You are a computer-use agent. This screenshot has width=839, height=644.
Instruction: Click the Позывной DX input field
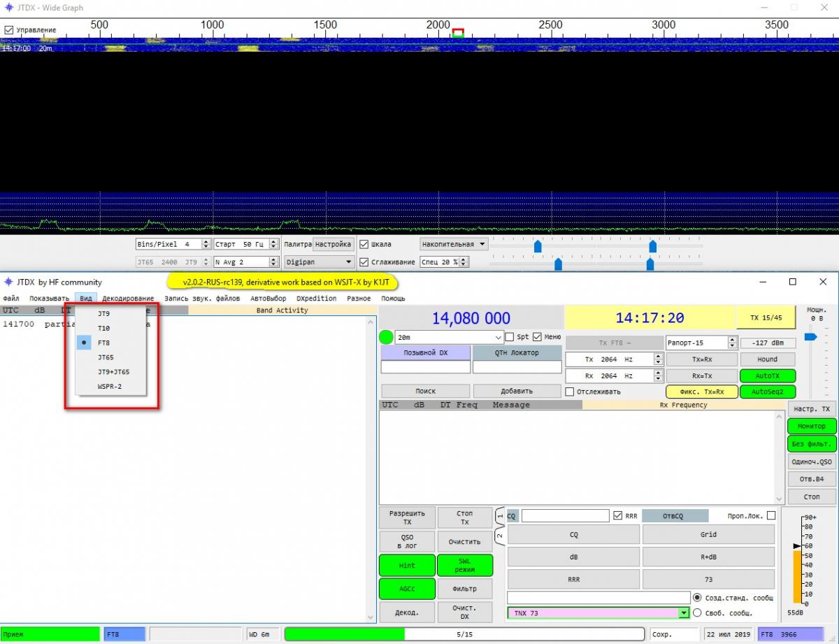(x=425, y=367)
